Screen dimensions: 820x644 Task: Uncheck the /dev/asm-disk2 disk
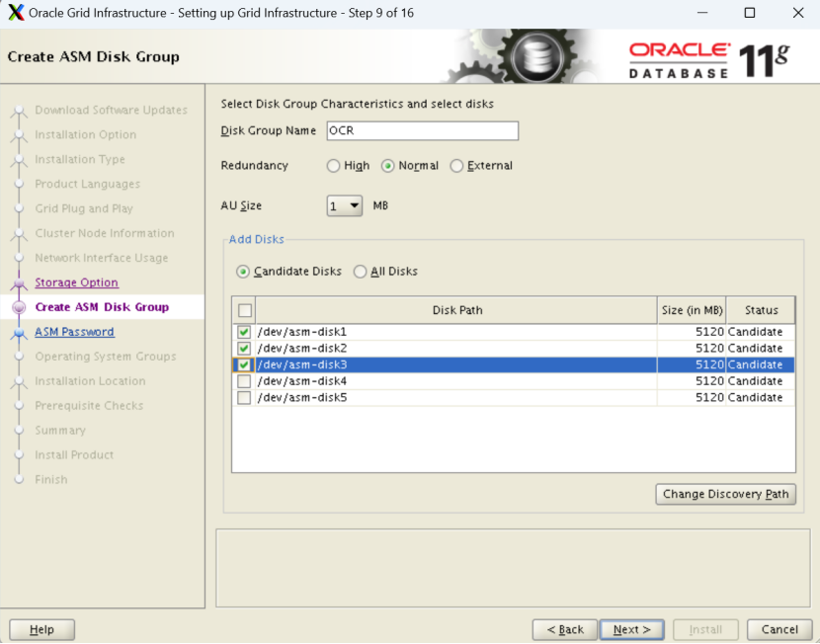(x=242, y=348)
